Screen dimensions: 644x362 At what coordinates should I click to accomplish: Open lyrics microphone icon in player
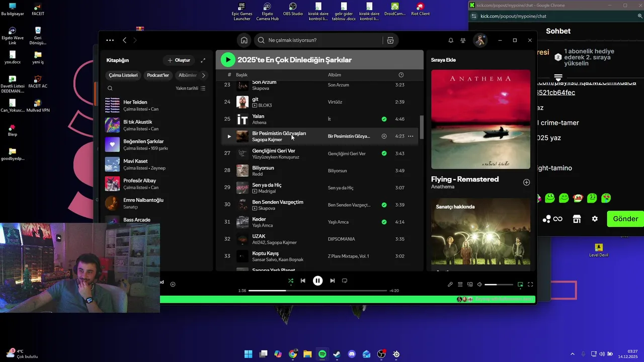450,285
